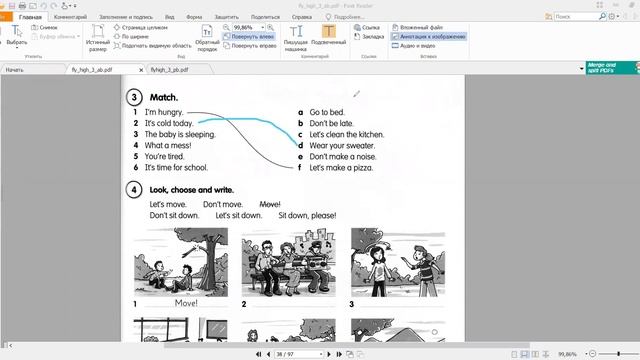Image resolution: width=640 pixels, height=360 pixels.
Task: Click the horizontal scrollbar under the page
Action: tap(347, 345)
